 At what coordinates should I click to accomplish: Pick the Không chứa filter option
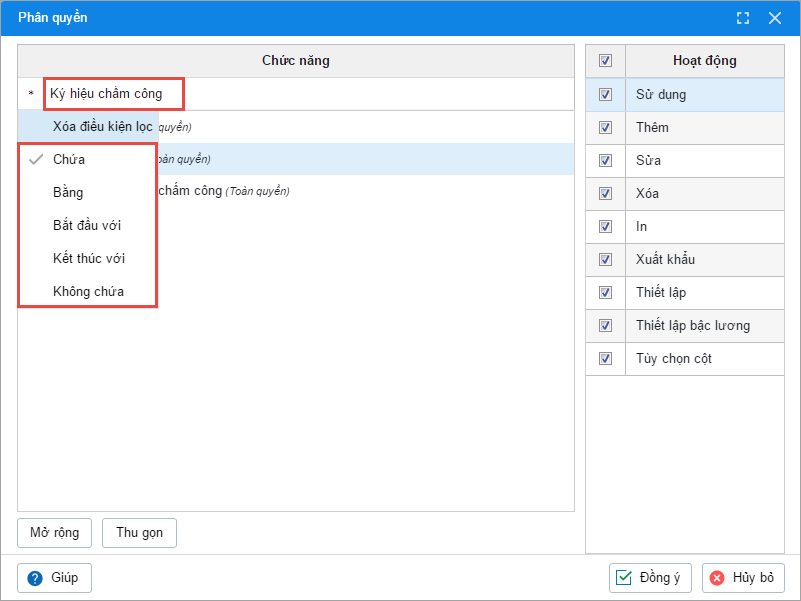point(88,292)
